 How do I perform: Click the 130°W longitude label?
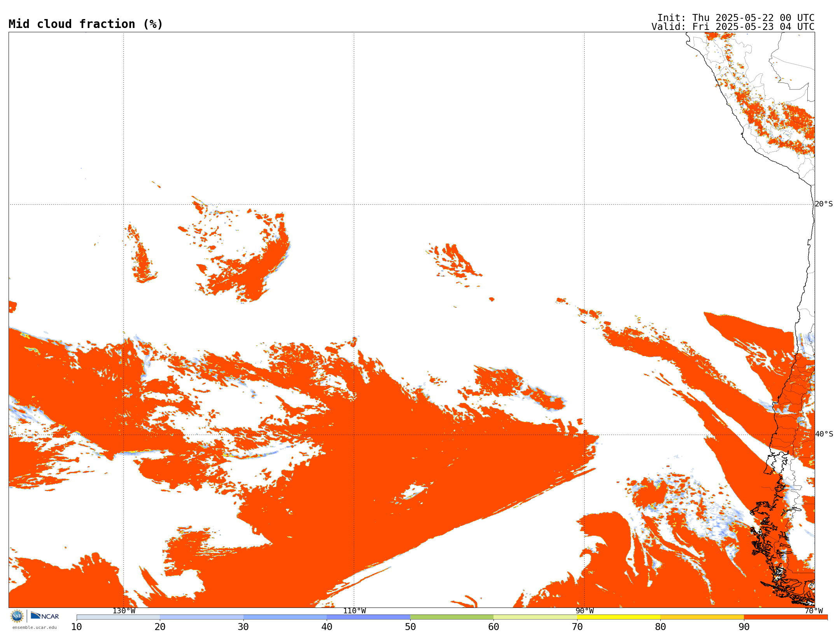click(x=124, y=611)
